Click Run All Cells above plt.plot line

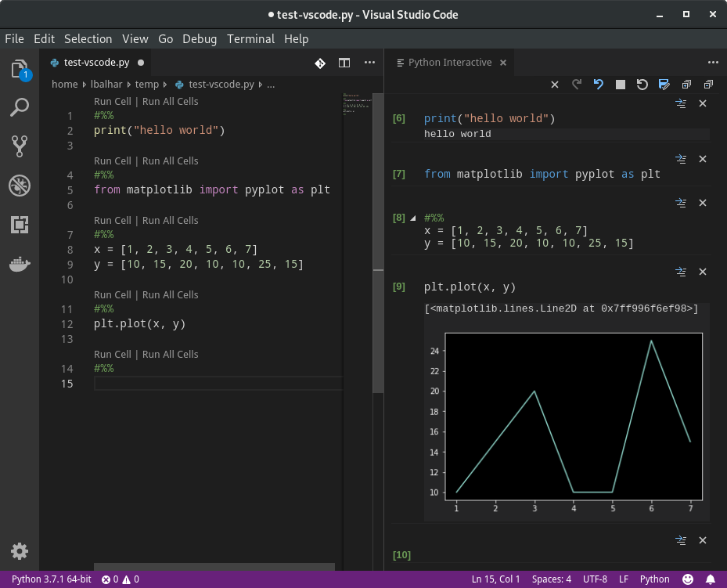click(170, 295)
